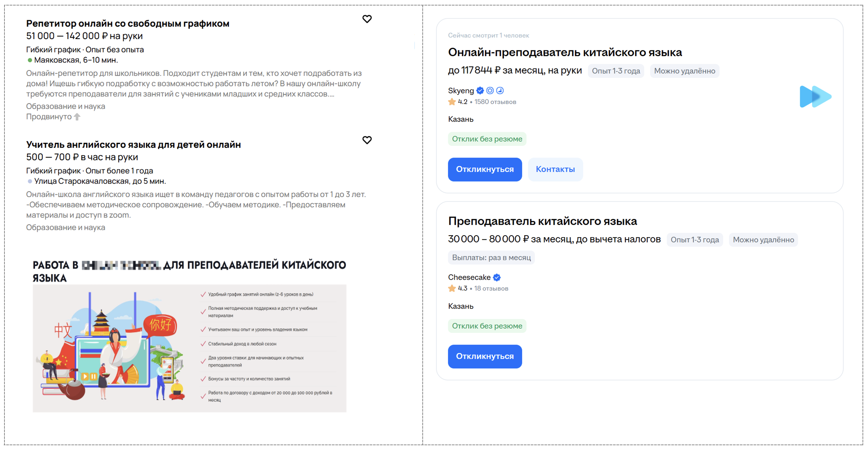Screen dimensions: 868x450
Task: Click the Выплаты: раз в месяц tag
Action: 491,258
